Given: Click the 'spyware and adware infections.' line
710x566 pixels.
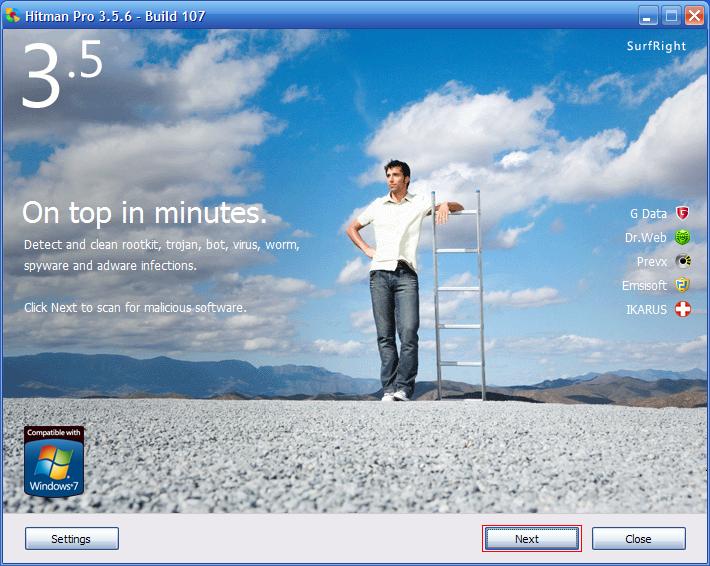Looking at the screenshot, I should click(x=110, y=266).
